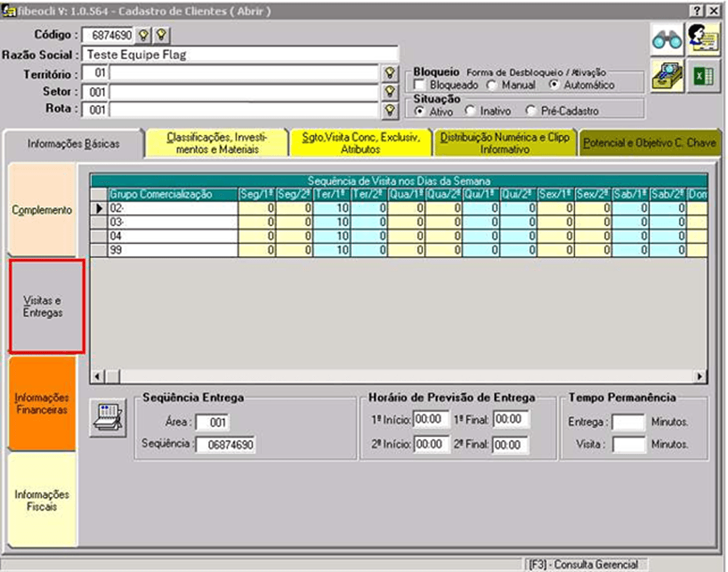728x572 pixels.
Task: Click the Sab/2ª column header
Action: (667, 194)
